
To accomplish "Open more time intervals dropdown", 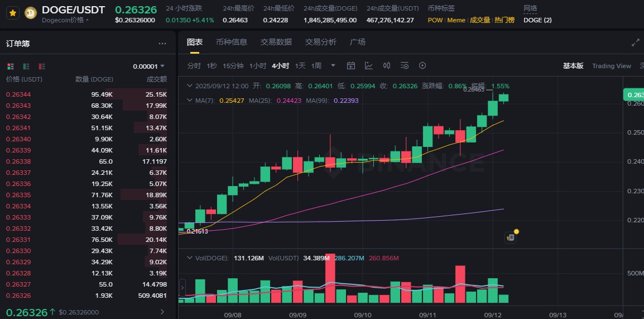I will point(333,65).
